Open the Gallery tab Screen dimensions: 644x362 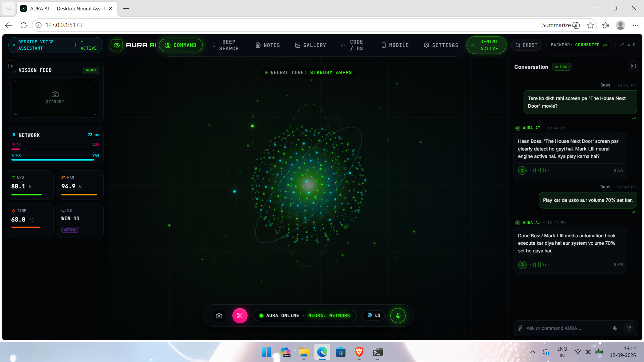[311, 45]
